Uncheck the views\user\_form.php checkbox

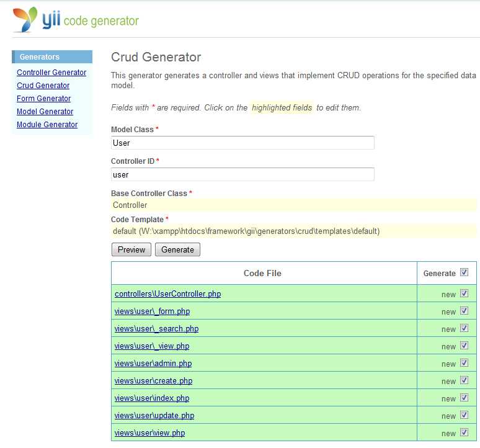tap(464, 311)
